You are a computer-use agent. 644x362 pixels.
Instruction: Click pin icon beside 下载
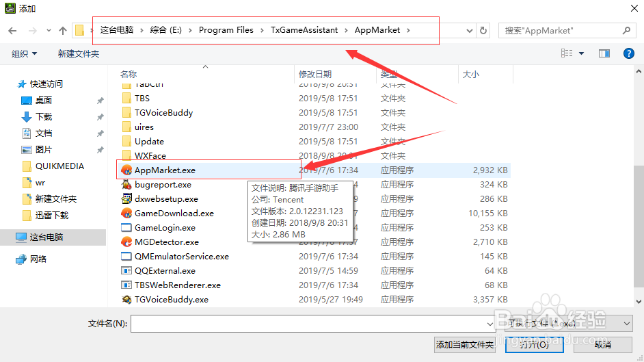pyautogui.click(x=100, y=117)
